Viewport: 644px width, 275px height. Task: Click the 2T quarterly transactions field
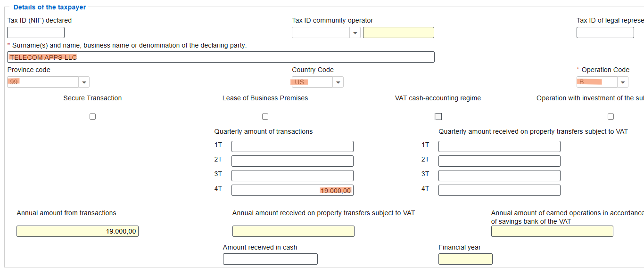click(292, 161)
